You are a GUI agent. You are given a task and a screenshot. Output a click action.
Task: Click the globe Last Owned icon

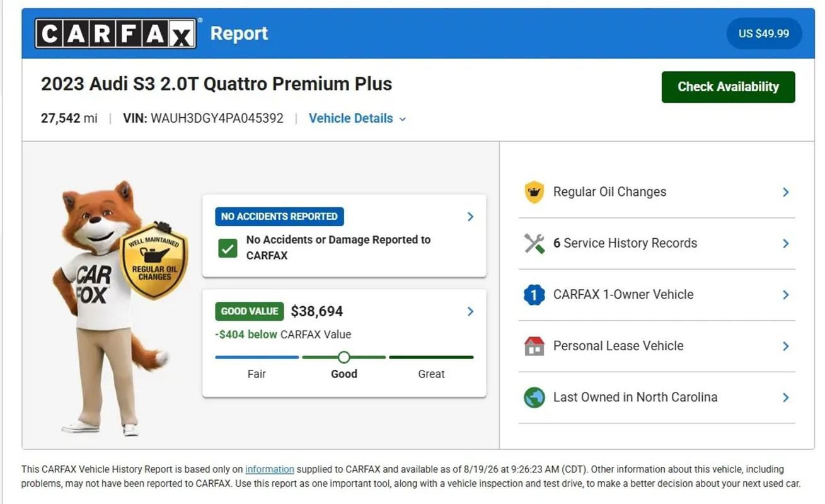534,398
